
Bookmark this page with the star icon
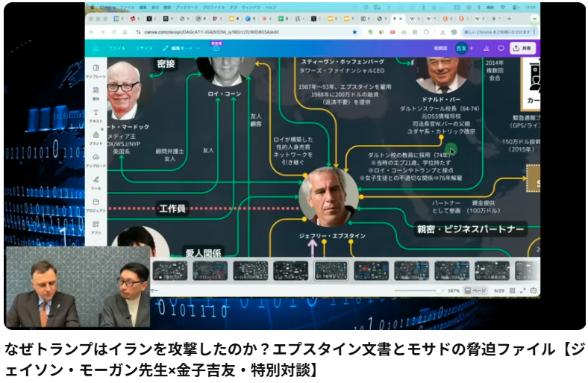click(354, 32)
